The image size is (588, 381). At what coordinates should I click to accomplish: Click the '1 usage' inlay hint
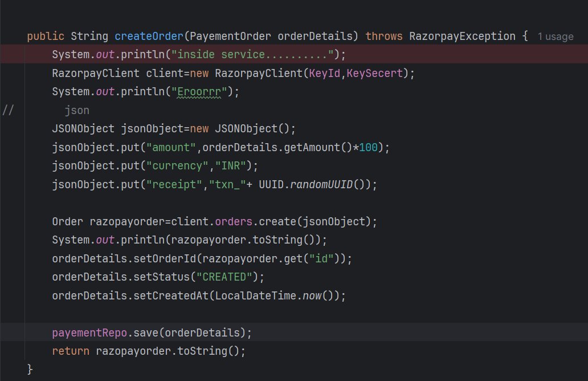556,37
